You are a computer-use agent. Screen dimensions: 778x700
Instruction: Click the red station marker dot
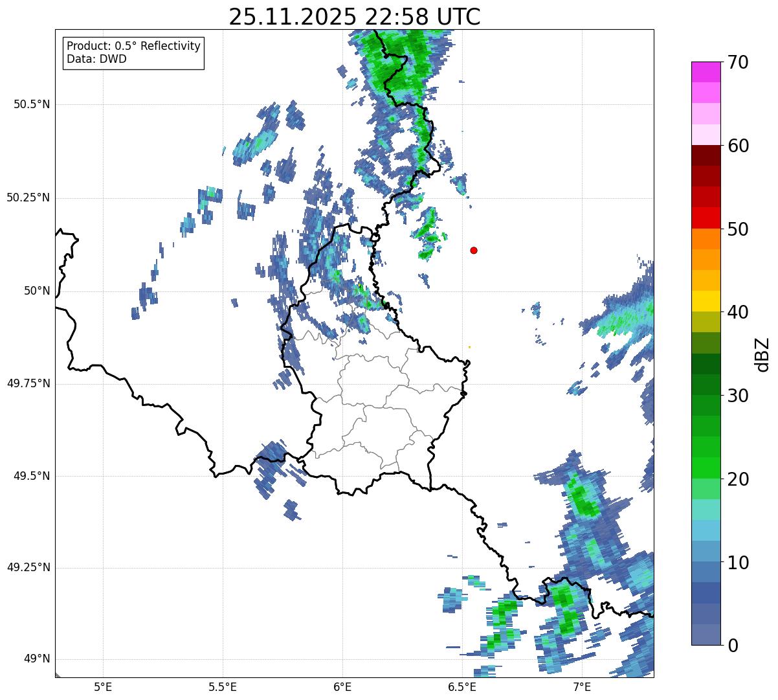coord(474,250)
